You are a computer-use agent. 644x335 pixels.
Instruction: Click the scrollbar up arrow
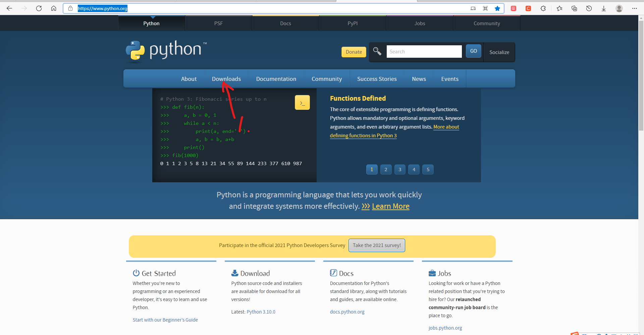[641, 18]
